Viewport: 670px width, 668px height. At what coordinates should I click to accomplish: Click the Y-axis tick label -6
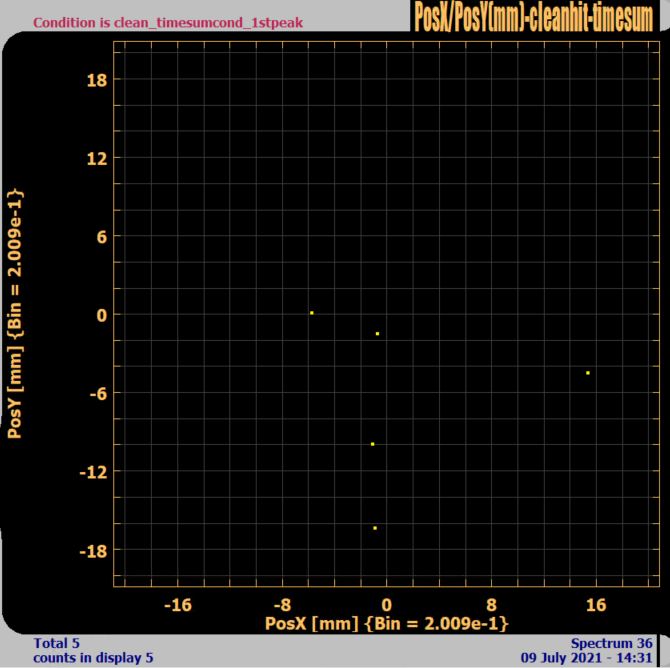click(x=98, y=394)
